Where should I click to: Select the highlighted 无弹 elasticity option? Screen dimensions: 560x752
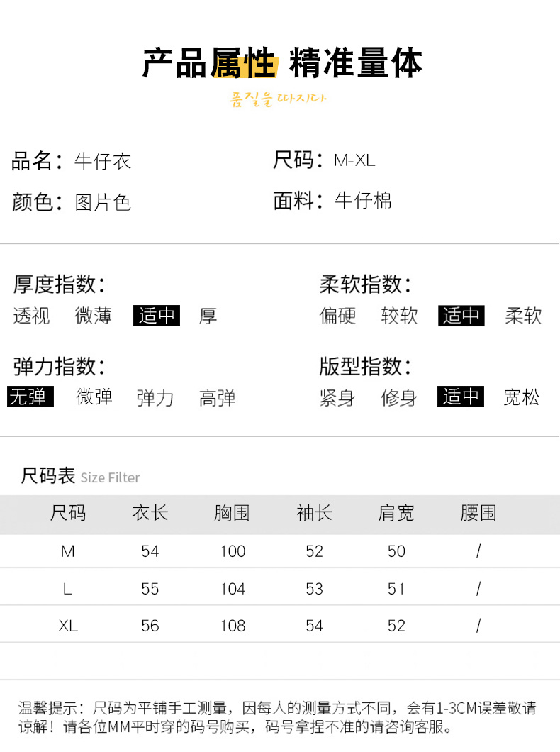(x=31, y=397)
